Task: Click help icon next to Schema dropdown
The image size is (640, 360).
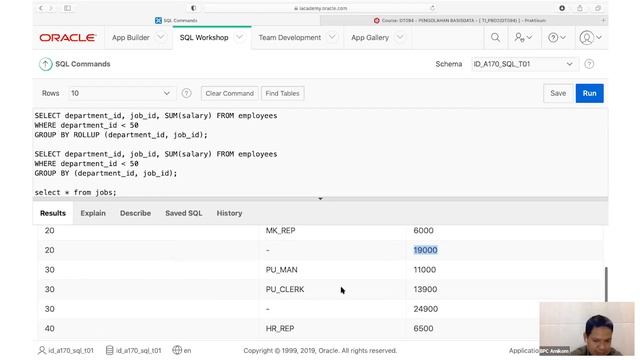Action: click(589, 64)
